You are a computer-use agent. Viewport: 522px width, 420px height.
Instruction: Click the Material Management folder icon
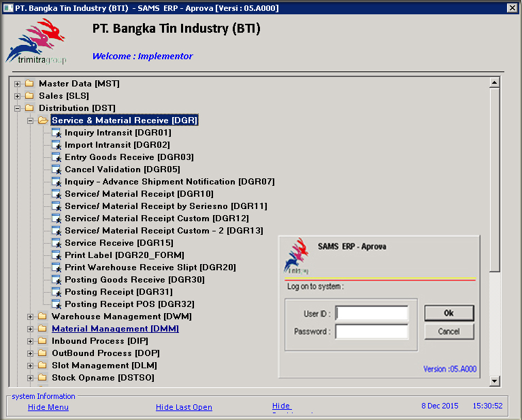click(42, 328)
